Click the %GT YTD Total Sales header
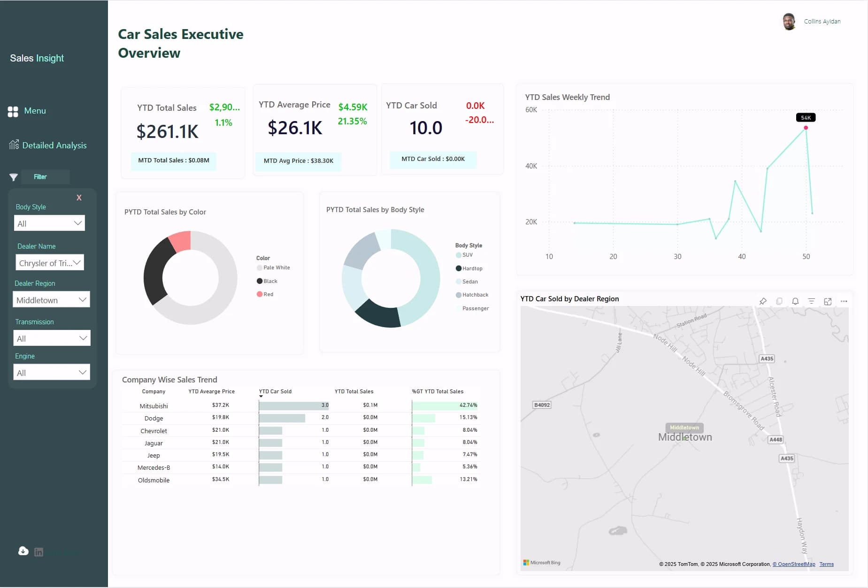 coord(438,391)
